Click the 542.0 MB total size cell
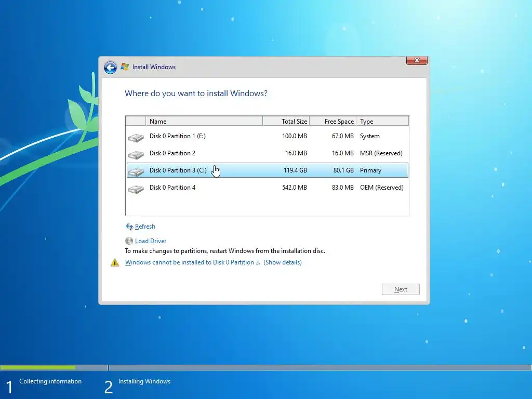The image size is (532, 399). (295, 187)
